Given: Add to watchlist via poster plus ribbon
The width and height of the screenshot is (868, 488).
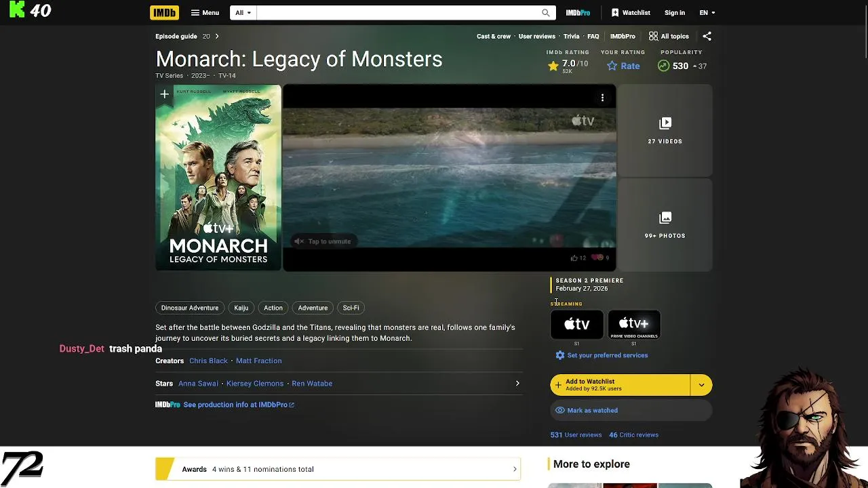Looking at the screenshot, I should pos(164,95).
